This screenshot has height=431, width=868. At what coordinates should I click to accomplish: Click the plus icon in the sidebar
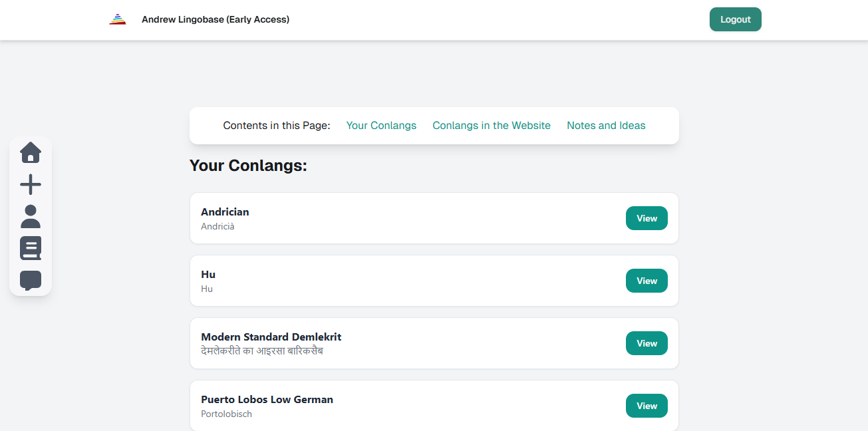31,184
